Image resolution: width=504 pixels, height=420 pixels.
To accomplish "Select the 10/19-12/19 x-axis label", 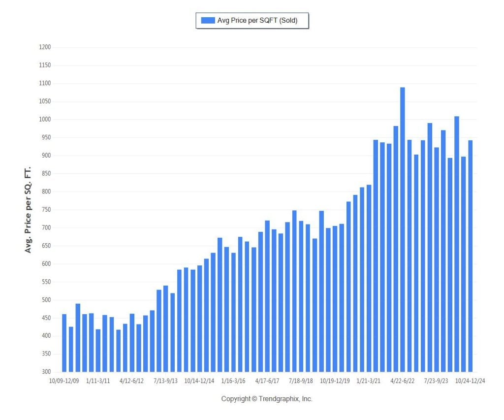I will coord(335,381).
